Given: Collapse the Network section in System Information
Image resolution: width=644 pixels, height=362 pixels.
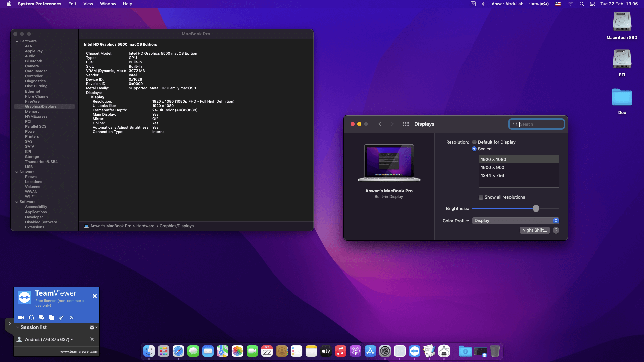Looking at the screenshot, I should 17,172.
